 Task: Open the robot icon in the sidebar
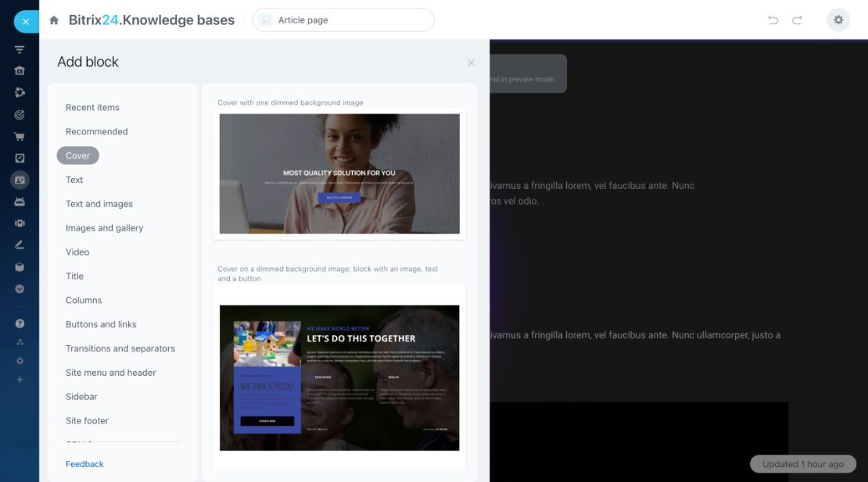tap(20, 202)
